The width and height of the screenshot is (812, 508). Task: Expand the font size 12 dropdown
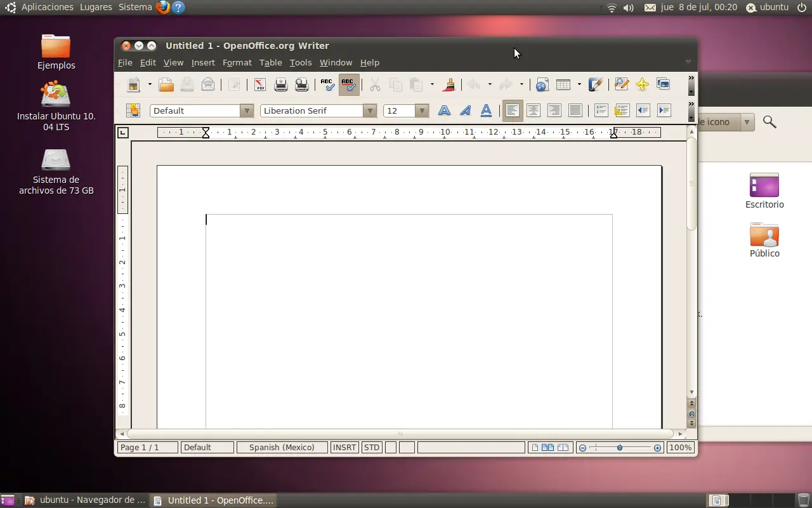point(422,110)
